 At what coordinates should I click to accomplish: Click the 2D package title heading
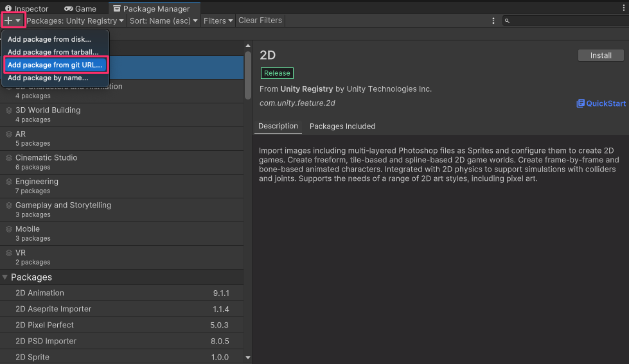click(267, 55)
